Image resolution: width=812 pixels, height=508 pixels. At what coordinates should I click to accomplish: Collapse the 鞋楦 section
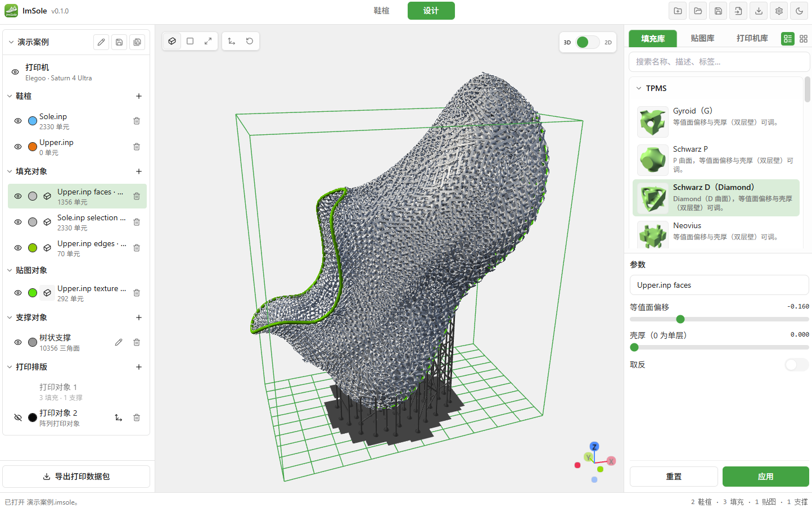(10, 96)
